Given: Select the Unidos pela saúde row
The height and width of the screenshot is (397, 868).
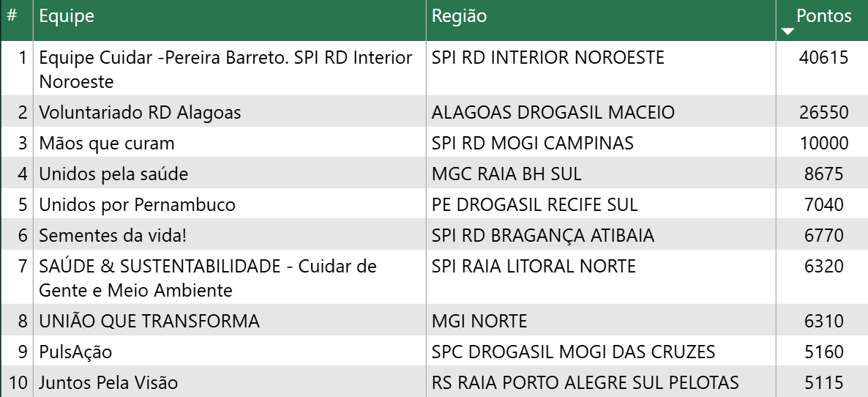Looking at the screenshot, I should pyautogui.click(x=113, y=174).
